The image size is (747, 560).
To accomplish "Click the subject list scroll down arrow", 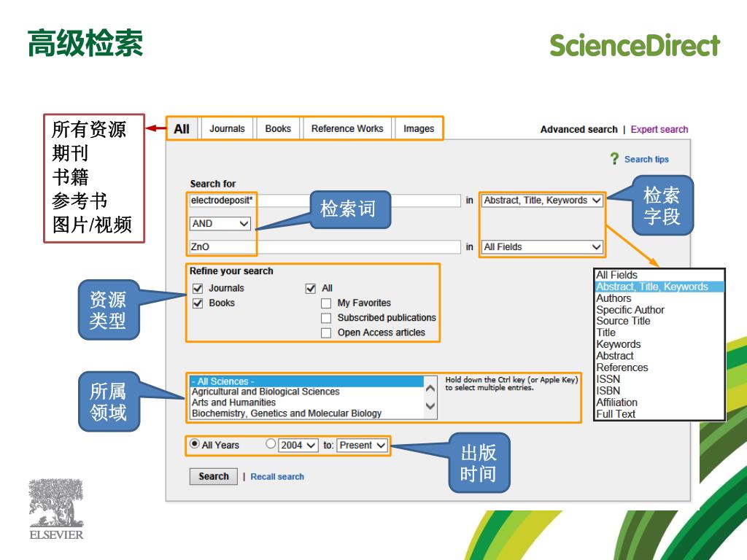I will pyautogui.click(x=430, y=405).
